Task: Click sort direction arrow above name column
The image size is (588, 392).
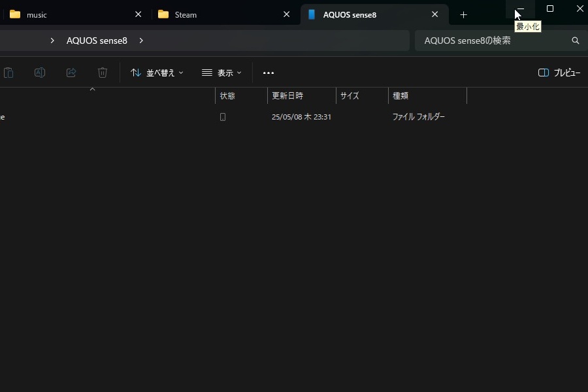Action: [92, 90]
